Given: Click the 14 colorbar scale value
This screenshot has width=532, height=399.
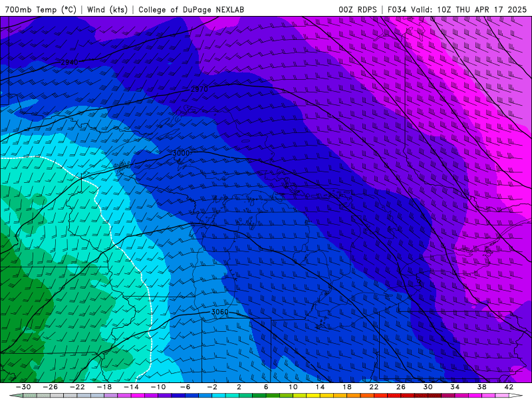Looking at the screenshot, I should (x=320, y=387).
